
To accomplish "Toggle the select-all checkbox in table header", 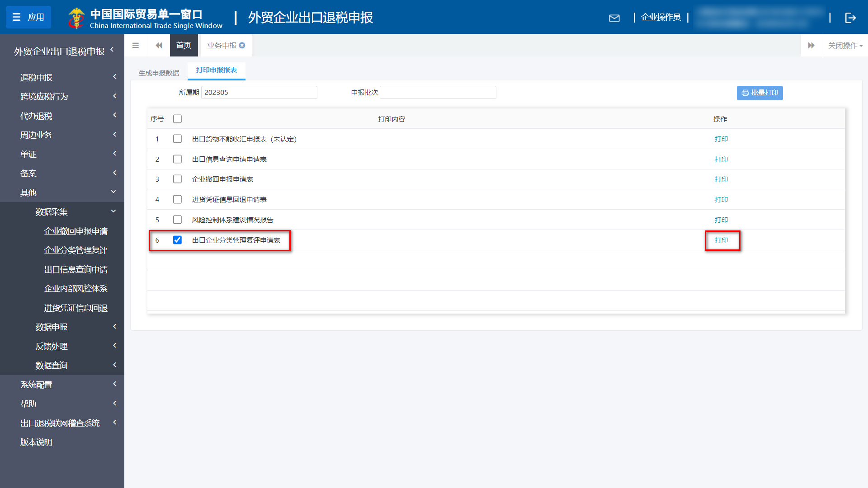I will [177, 119].
